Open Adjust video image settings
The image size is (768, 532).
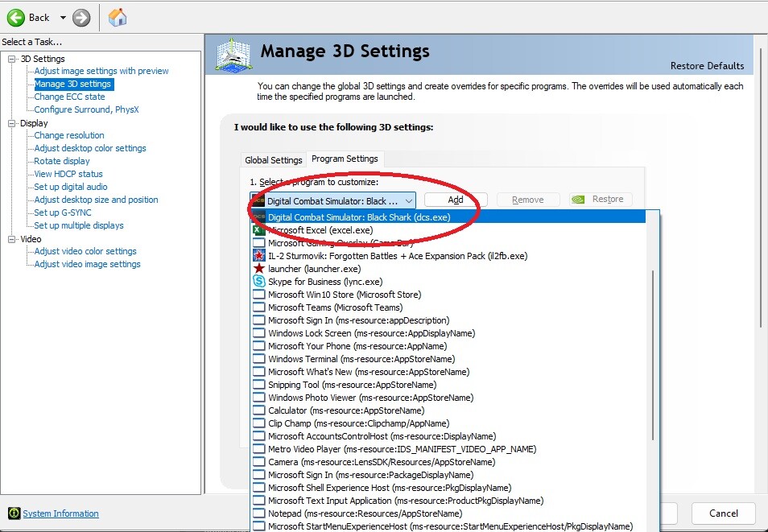click(87, 264)
